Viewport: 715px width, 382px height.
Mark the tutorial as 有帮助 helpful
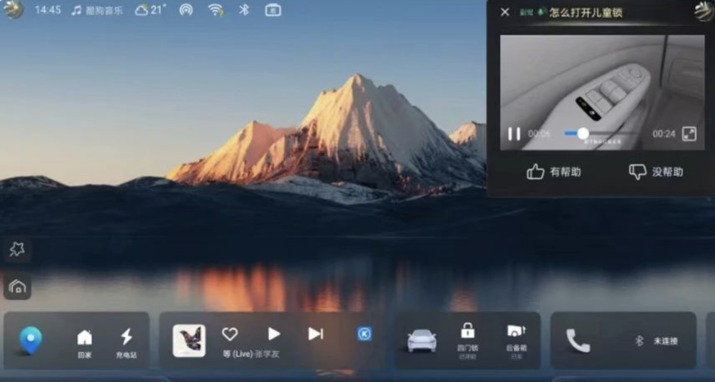554,172
